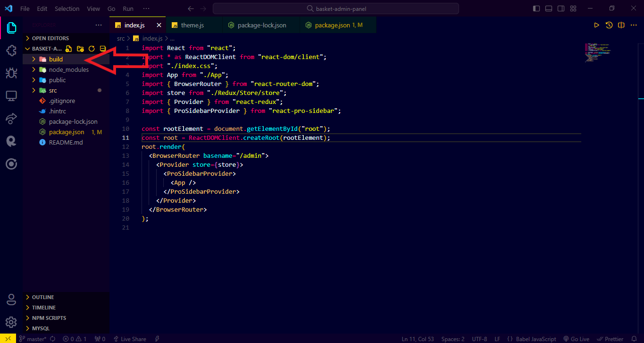The image size is (644, 343).
Task: Click the basket-admin-panel search box
Action: (336, 9)
